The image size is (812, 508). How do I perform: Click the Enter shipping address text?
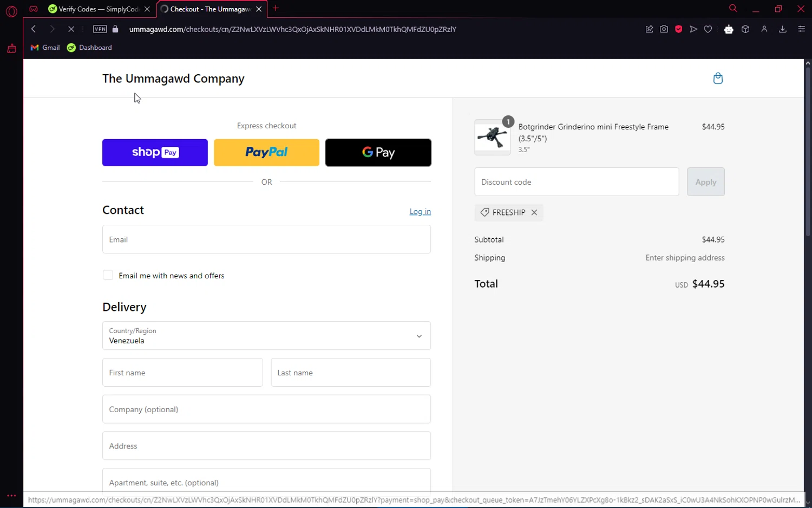coord(685,258)
